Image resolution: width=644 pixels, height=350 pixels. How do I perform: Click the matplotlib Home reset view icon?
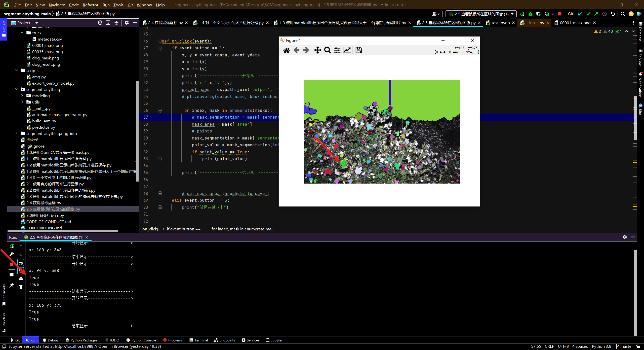pyautogui.click(x=286, y=50)
